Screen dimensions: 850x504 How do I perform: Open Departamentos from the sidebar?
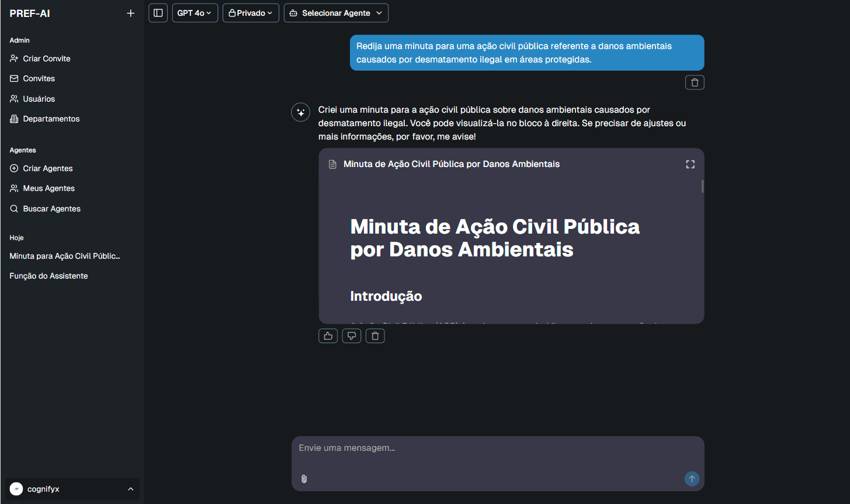tap(51, 119)
